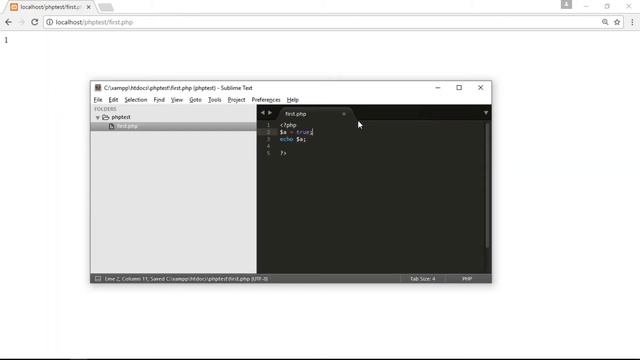This screenshot has height=360, width=640.
Task: Toggle side bar via status bar panel icon
Action: coord(98,279)
